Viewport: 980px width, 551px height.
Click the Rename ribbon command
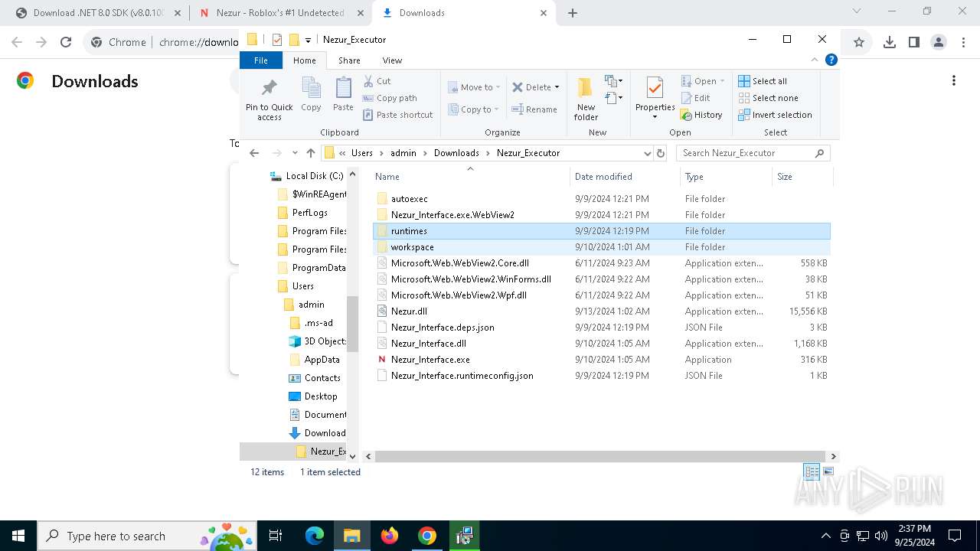[x=534, y=109]
